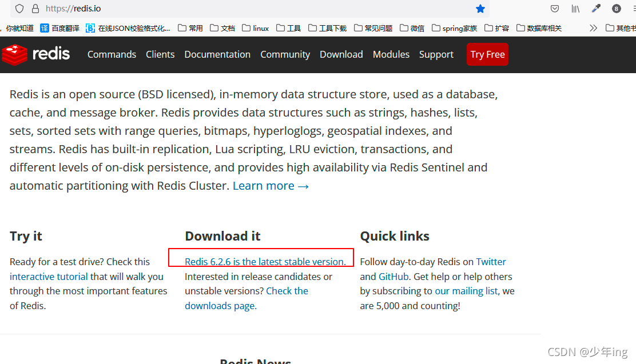This screenshot has width=636, height=364.
Task: Expand the 常用 bookmarks folder
Action: [x=189, y=27]
